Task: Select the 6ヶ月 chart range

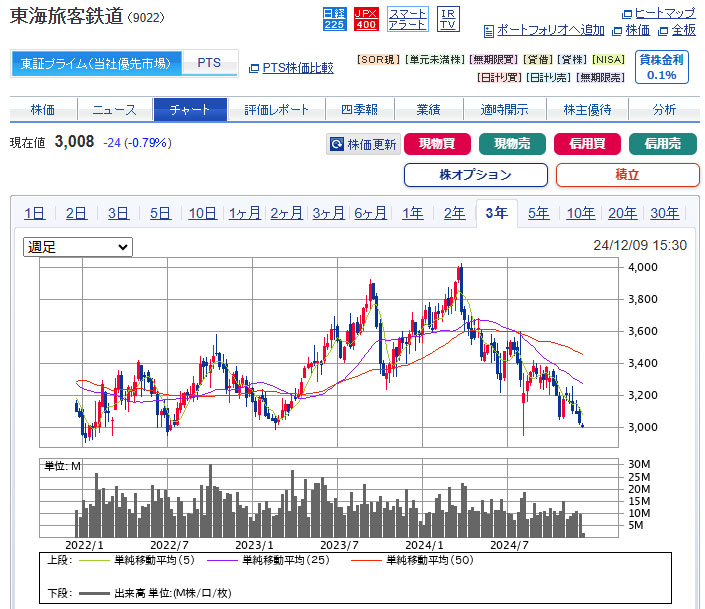Action: pyautogui.click(x=370, y=212)
